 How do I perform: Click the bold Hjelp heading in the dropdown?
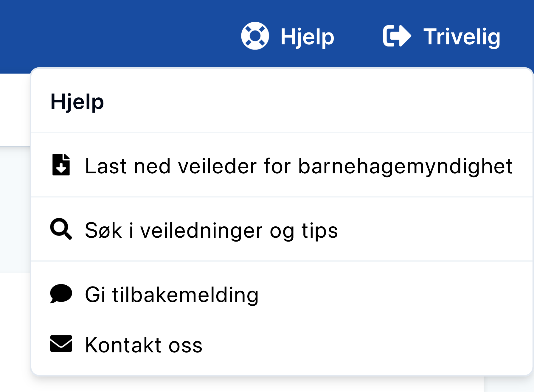[77, 102]
